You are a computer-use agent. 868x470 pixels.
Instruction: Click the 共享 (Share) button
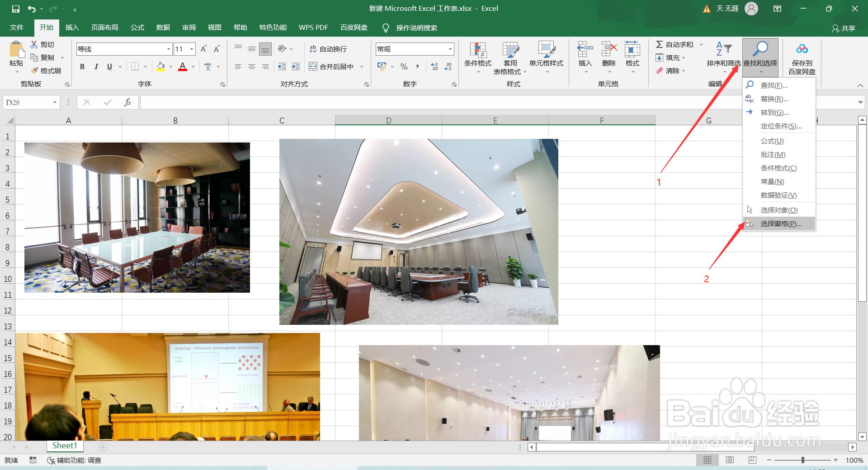pos(844,28)
